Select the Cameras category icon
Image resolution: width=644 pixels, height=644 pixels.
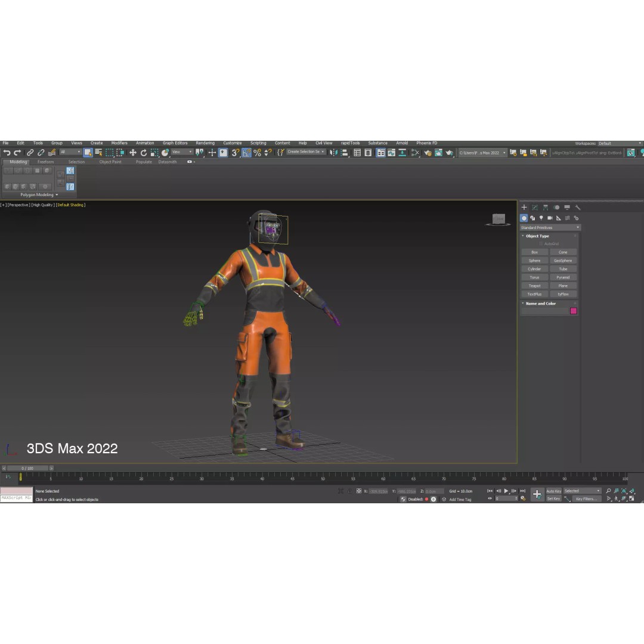(x=550, y=218)
